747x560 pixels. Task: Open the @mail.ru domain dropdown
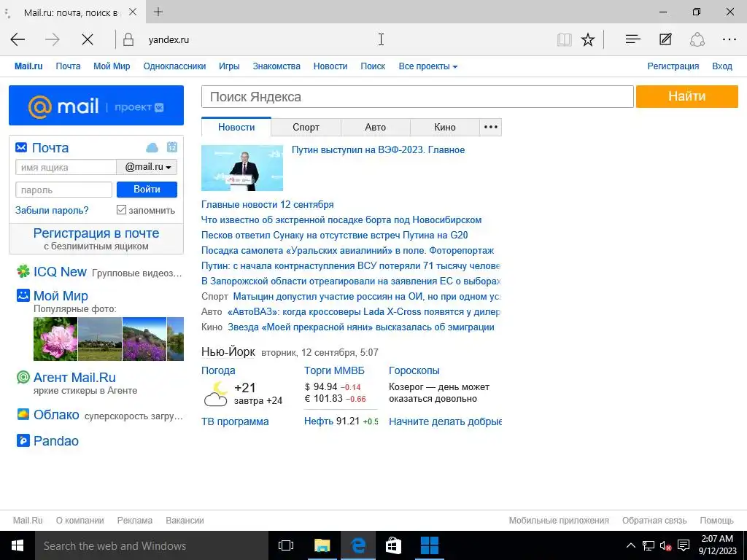pos(147,167)
